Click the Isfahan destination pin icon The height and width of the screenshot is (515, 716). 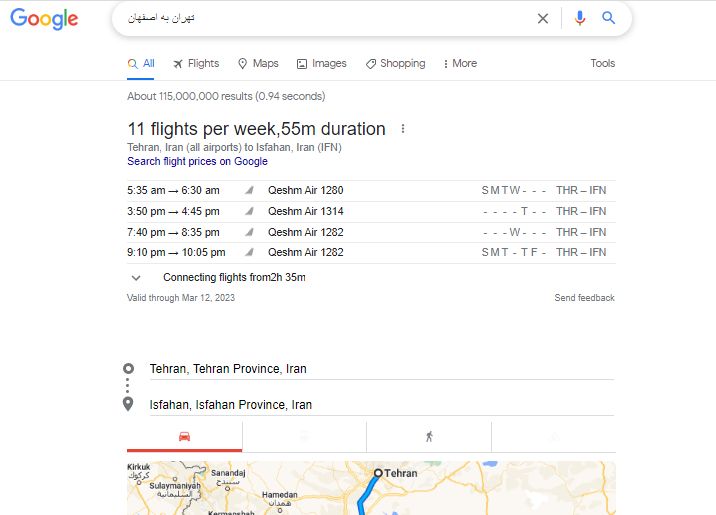click(x=128, y=404)
